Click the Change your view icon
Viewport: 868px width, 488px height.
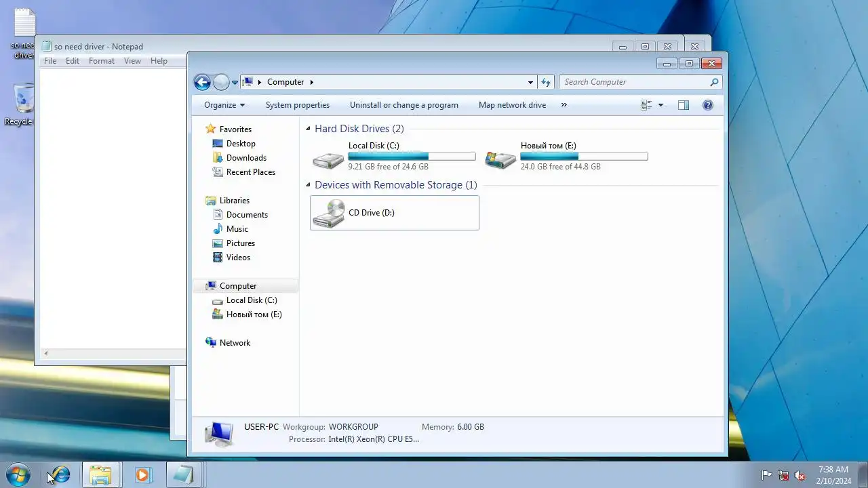tap(646, 105)
